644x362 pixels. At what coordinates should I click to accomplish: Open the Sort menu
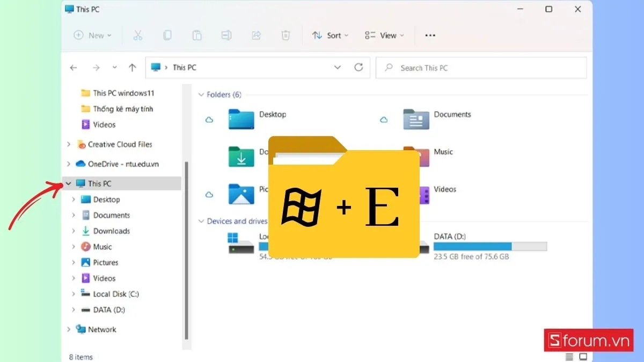pyautogui.click(x=330, y=35)
